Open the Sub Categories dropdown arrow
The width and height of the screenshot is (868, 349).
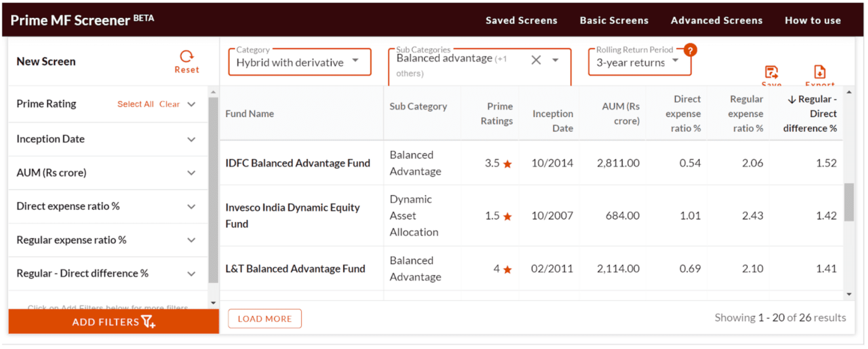pyautogui.click(x=555, y=60)
